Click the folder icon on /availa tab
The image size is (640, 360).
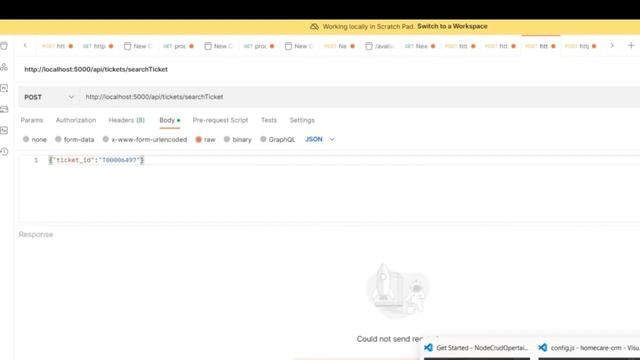tap(369, 46)
